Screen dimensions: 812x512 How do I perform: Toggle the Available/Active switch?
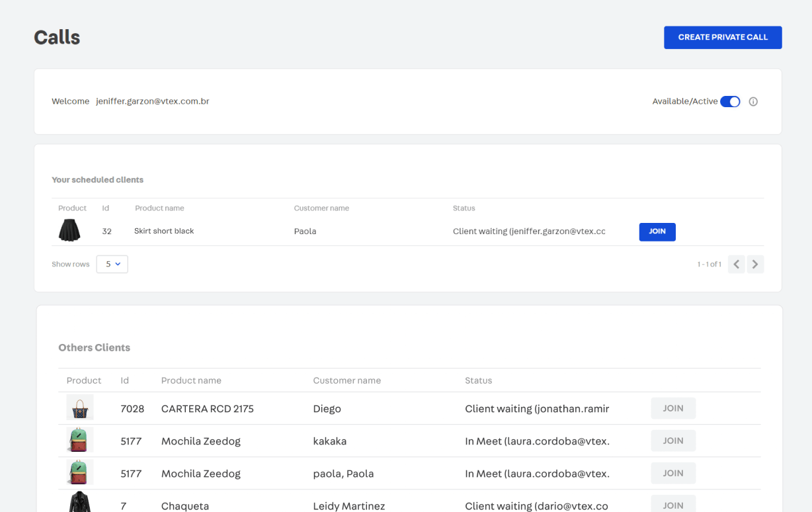[x=730, y=102]
